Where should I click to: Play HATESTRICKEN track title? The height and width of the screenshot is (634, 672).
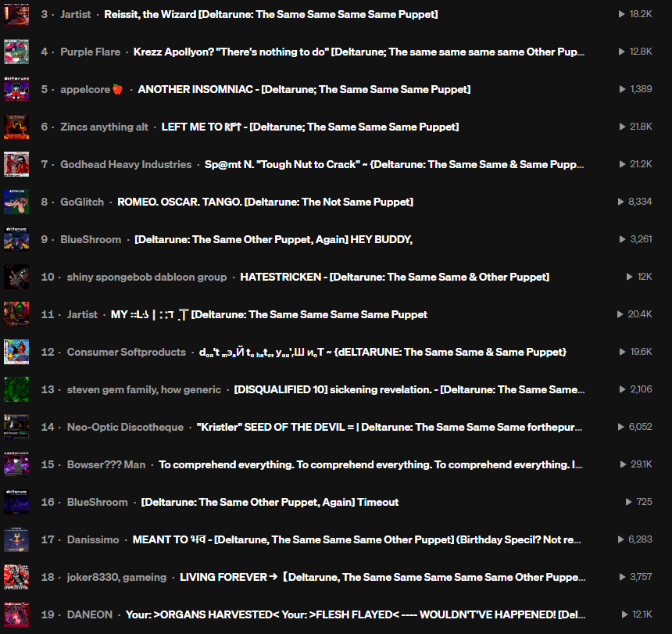point(395,277)
